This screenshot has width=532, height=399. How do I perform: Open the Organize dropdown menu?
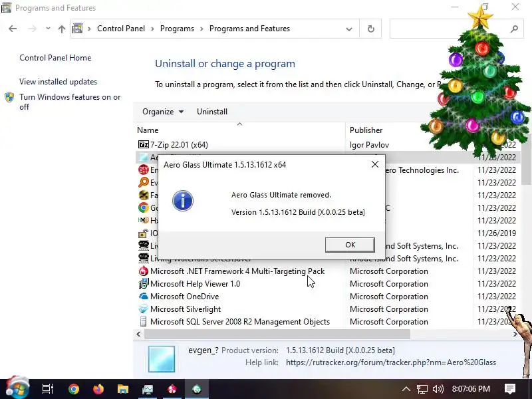click(162, 112)
